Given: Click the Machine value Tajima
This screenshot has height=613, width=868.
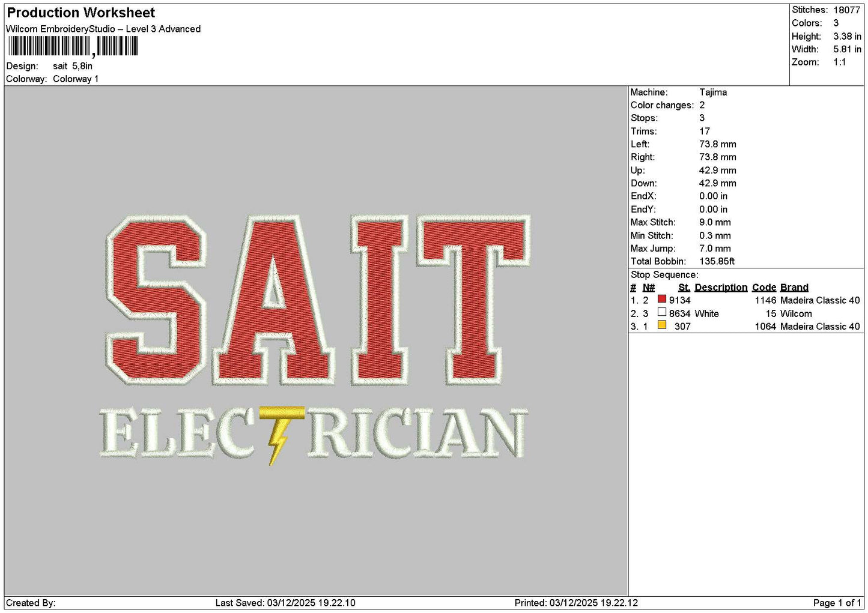Looking at the screenshot, I should coord(713,92).
